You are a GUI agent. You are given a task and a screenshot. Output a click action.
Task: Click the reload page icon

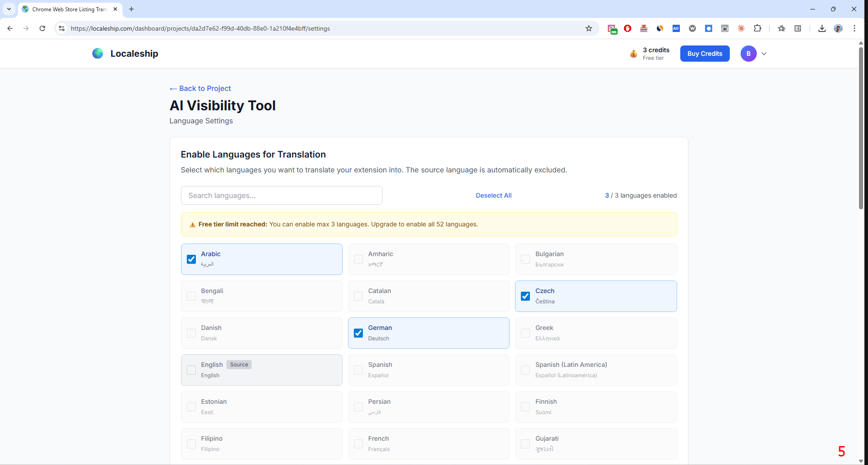(42, 28)
